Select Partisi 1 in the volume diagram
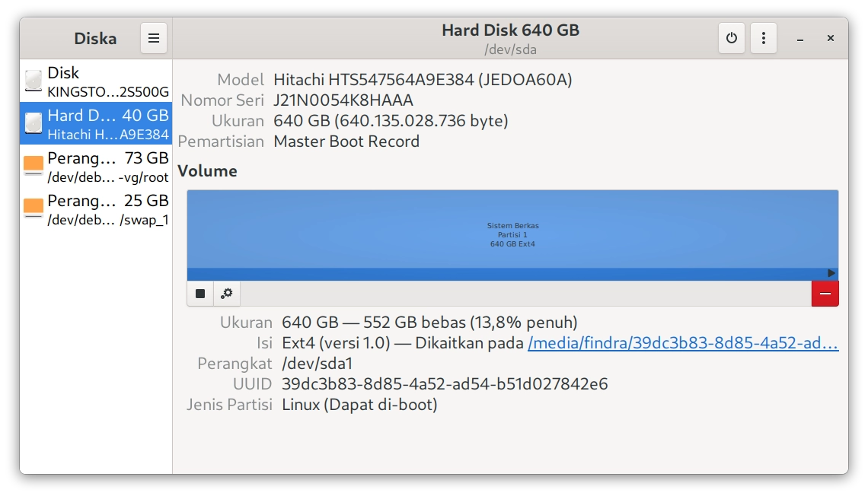The width and height of the screenshot is (868, 496). (x=513, y=228)
